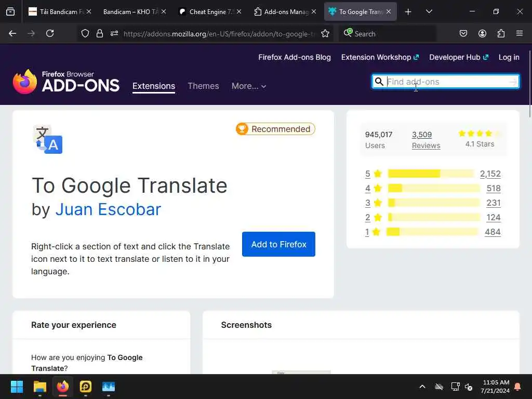
Task: Switch to the Add-ons Manager tab
Action: coord(286,12)
